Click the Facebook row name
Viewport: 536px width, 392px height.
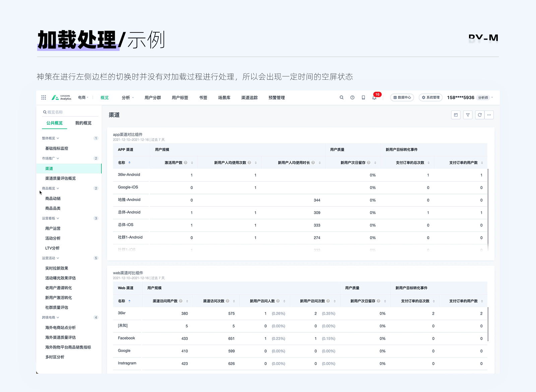point(126,338)
